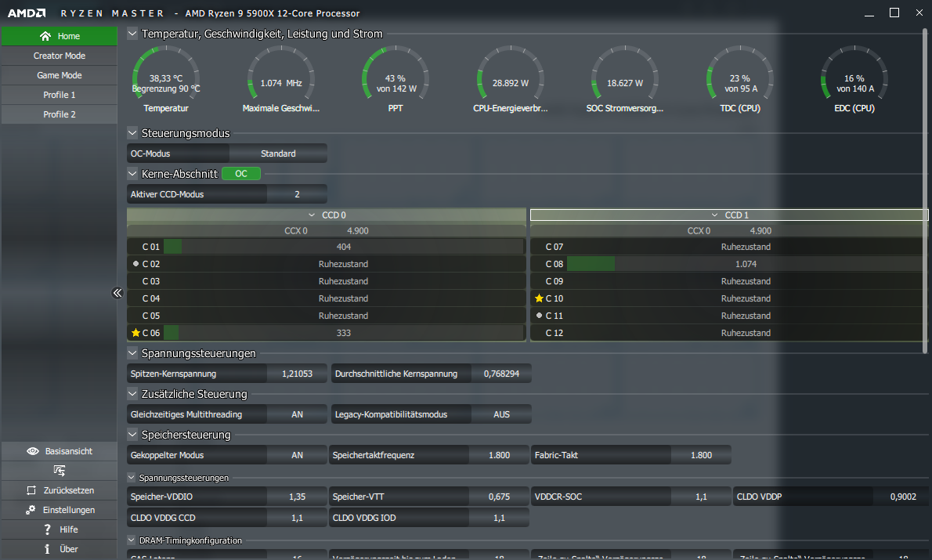
Task: Select Profile 2
Action: pyautogui.click(x=60, y=114)
